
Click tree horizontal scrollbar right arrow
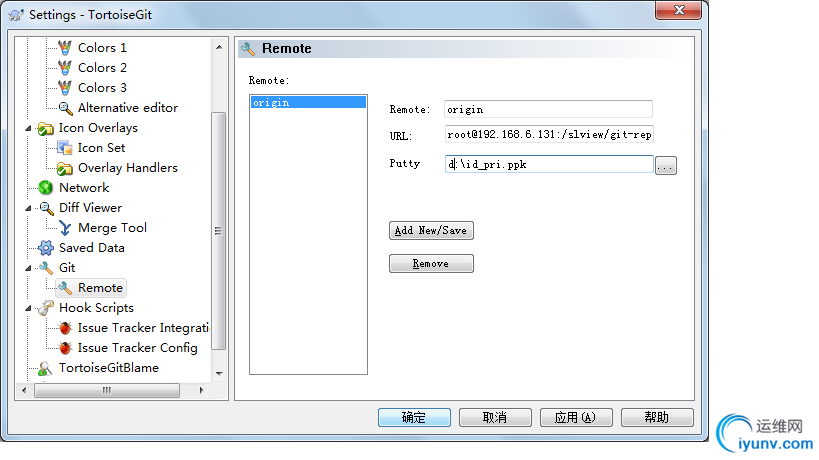pyautogui.click(x=202, y=391)
